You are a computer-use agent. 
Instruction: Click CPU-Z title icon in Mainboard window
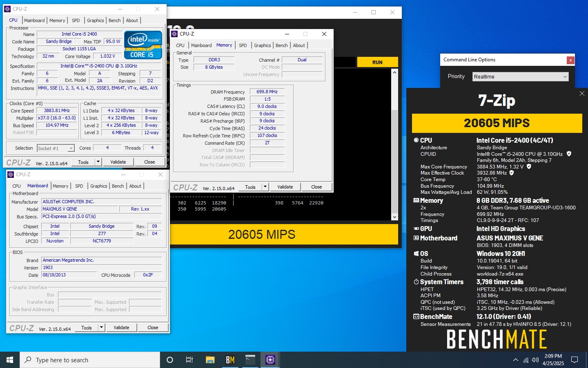pyautogui.click(x=11, y=175)
